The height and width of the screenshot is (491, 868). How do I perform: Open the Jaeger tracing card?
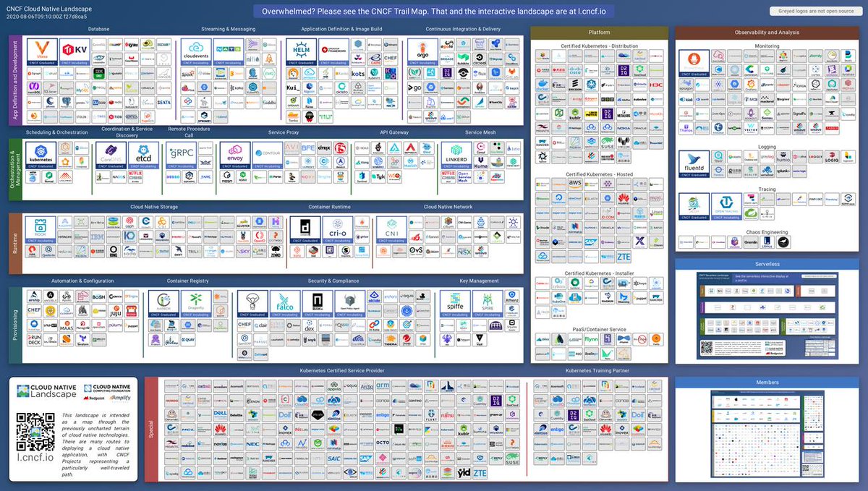(694, 207)
